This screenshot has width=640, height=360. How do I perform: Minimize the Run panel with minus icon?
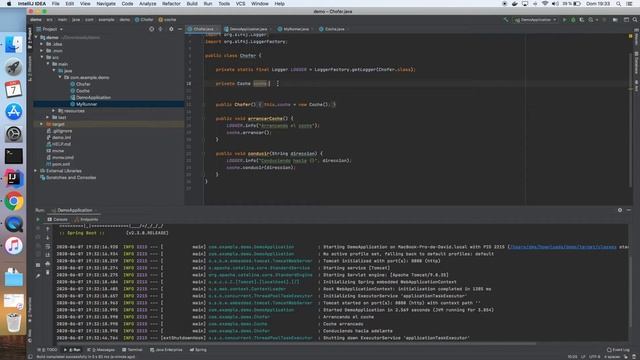tap(629, 210)
